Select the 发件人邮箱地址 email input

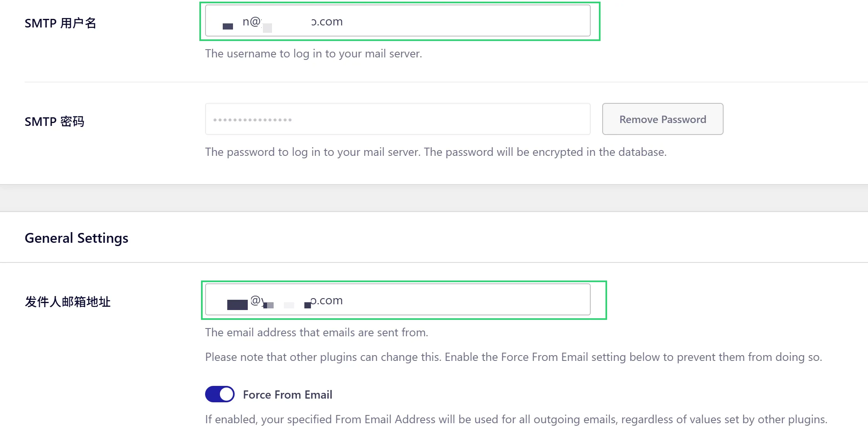click(451, 300)
